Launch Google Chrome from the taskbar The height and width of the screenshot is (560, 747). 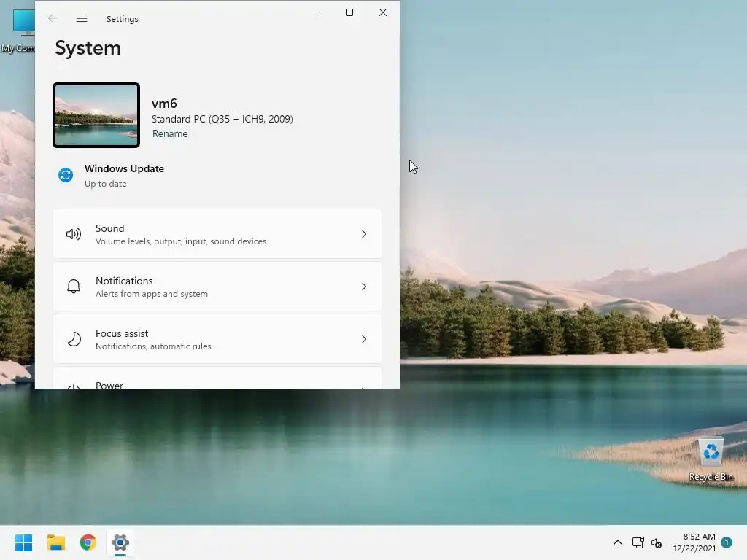coord(88,542)
